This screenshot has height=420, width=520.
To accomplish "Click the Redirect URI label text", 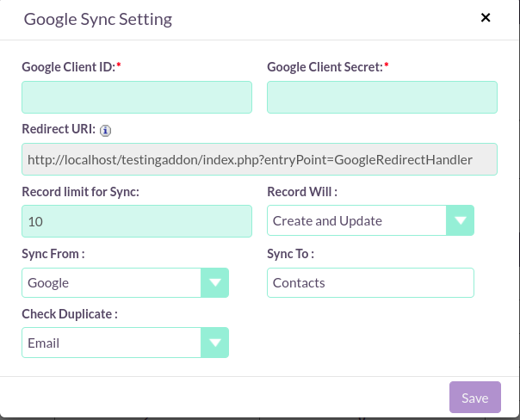I will (59, 129).
